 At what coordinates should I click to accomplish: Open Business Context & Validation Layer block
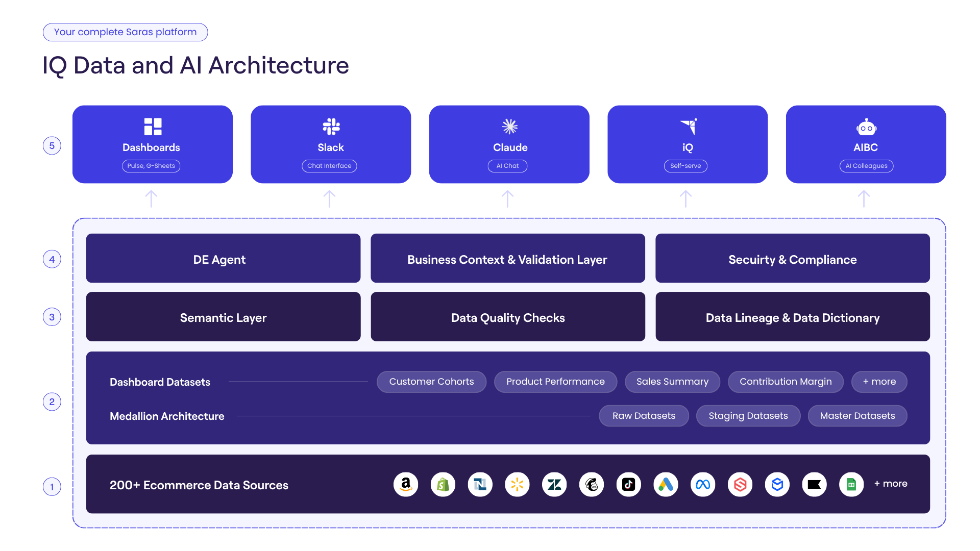coord(508,258)
